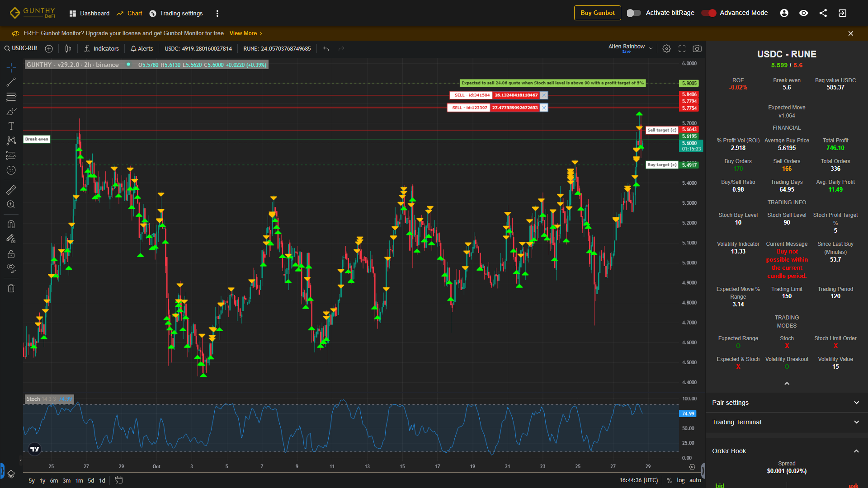This screenshot has width=868, height=488.
Task: Click the TradingView logo badge
Action: point(35,449)
